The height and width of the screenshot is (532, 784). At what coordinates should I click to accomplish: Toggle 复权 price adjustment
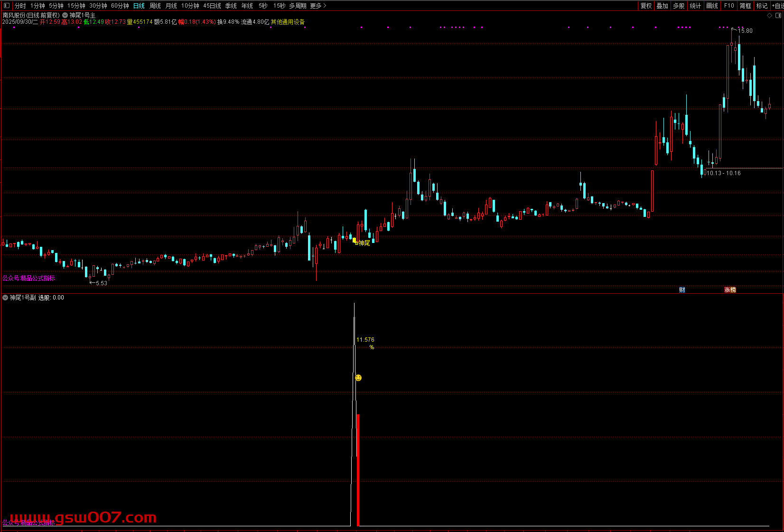pyautogui.click(x=646, y=6)
